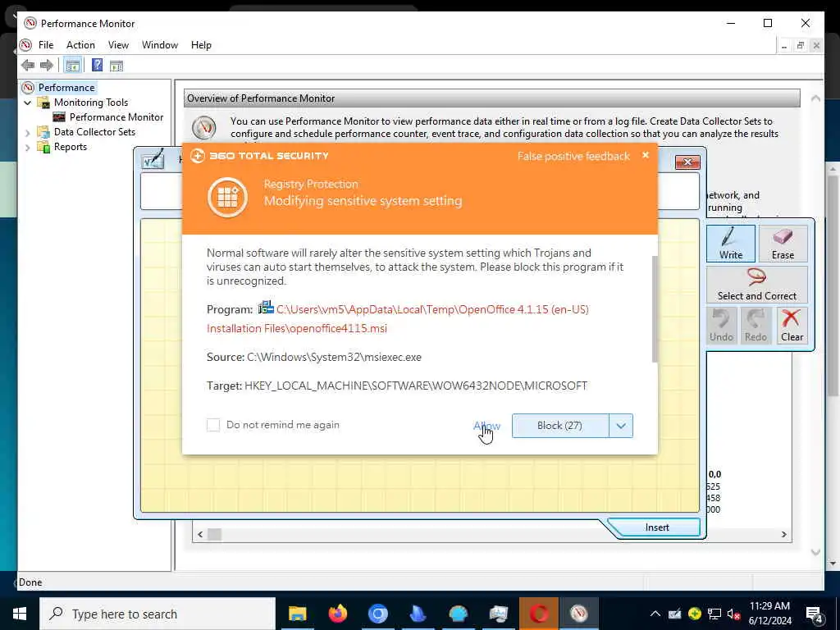This screenshot has width=840, height=630.
Task: Click the Back arrow in Performance Monitor toolbar
Action: pyautogui.click(x=28, y=66)
